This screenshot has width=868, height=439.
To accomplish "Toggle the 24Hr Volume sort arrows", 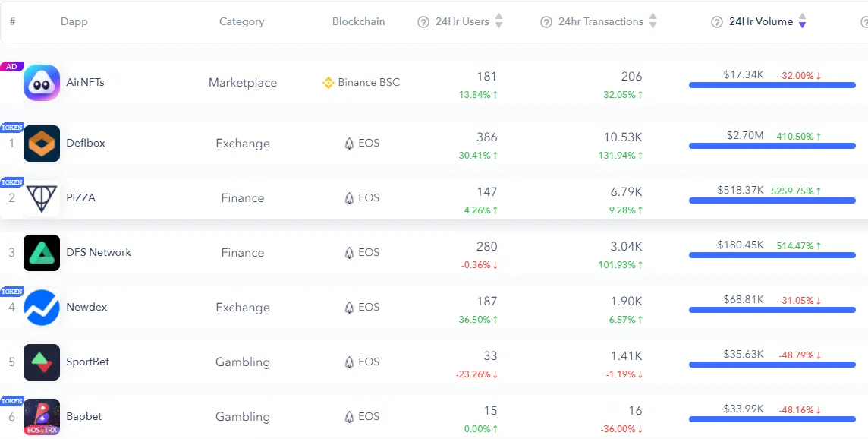I will (x=802, y=21).
